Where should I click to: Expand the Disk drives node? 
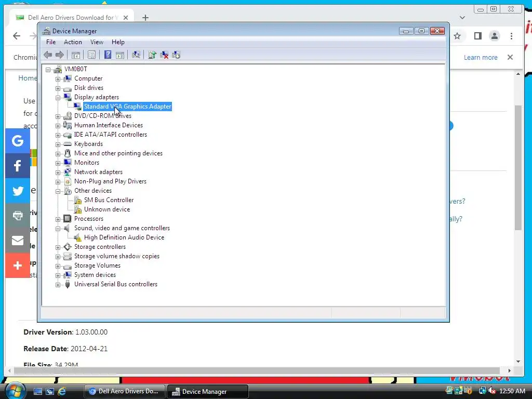pyautogui.click(x=58, y=88)
